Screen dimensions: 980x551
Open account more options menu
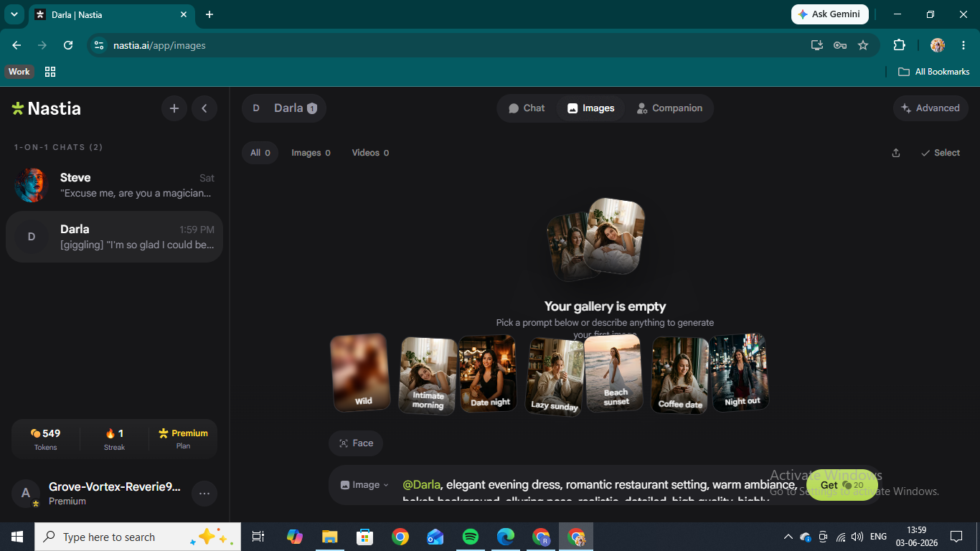204,494
